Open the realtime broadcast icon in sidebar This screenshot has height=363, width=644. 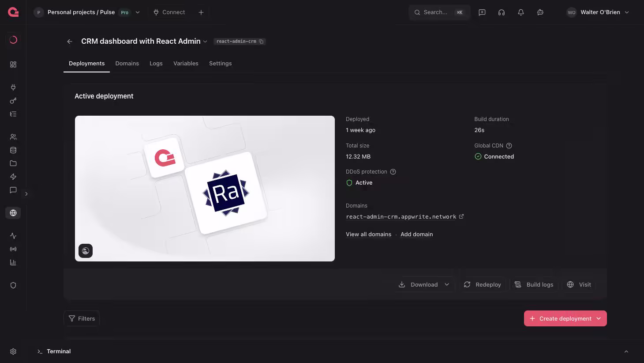pos(13,249)
